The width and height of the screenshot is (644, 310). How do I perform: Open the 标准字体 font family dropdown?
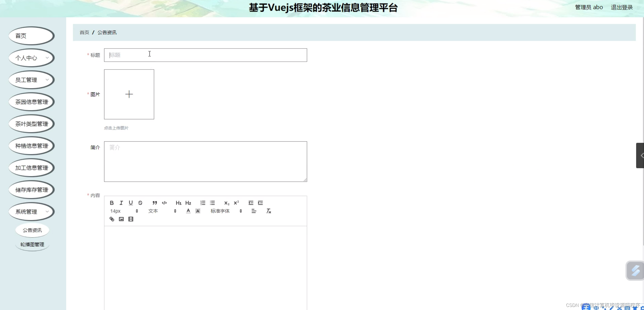[x=226, y=211]
